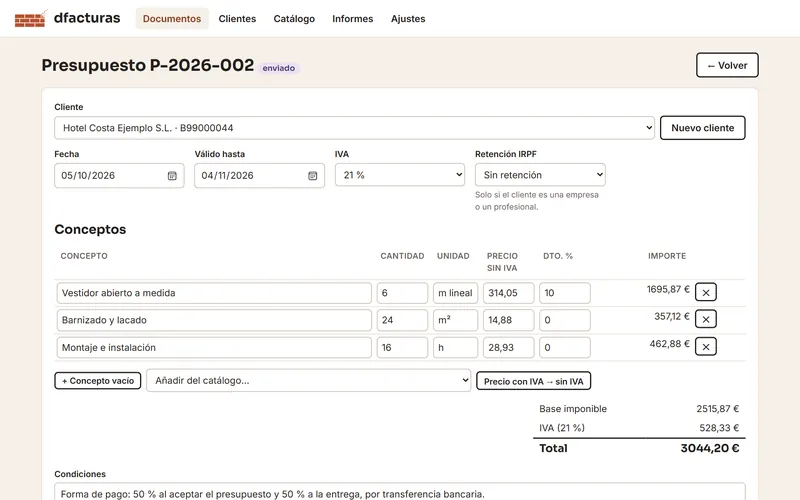Click price field 314,05

coord(509,293)
